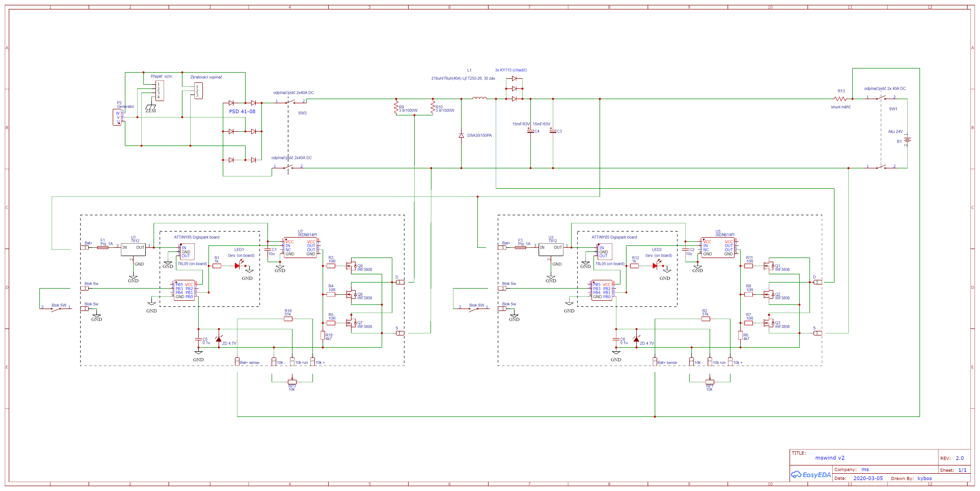Click the '3x KY715 (chladič)' label
The height and width of the screenshot is (491, 980).
pos(511,70)
